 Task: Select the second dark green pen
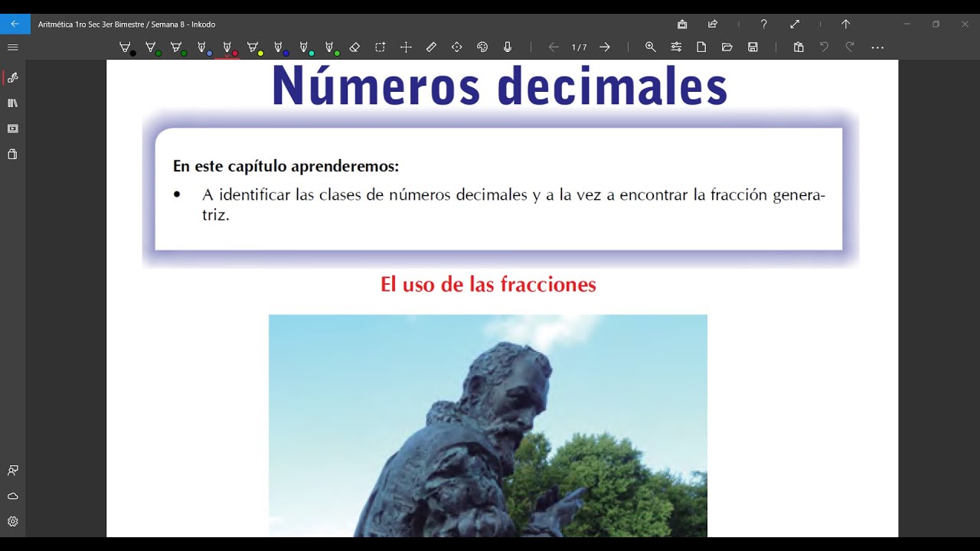tap(178, 47)
